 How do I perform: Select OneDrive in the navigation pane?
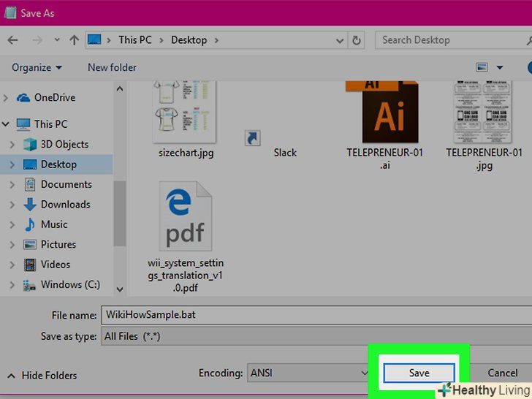46,98
